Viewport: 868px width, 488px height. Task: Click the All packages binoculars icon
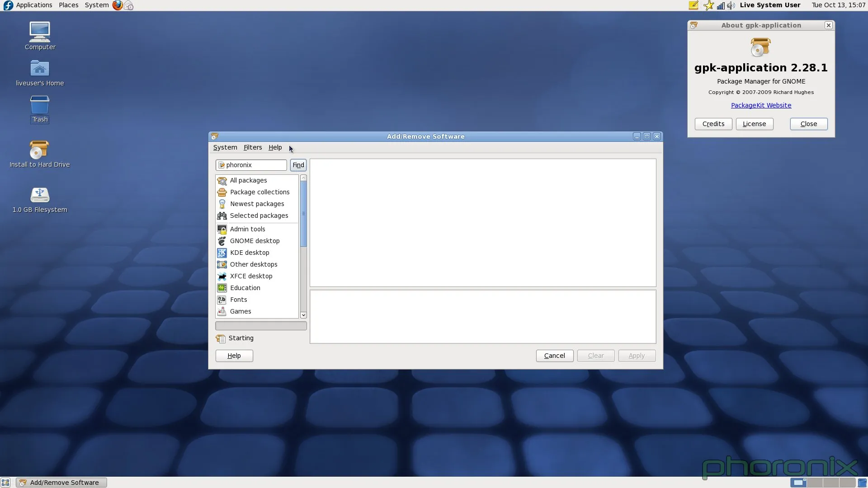[222, 181]
